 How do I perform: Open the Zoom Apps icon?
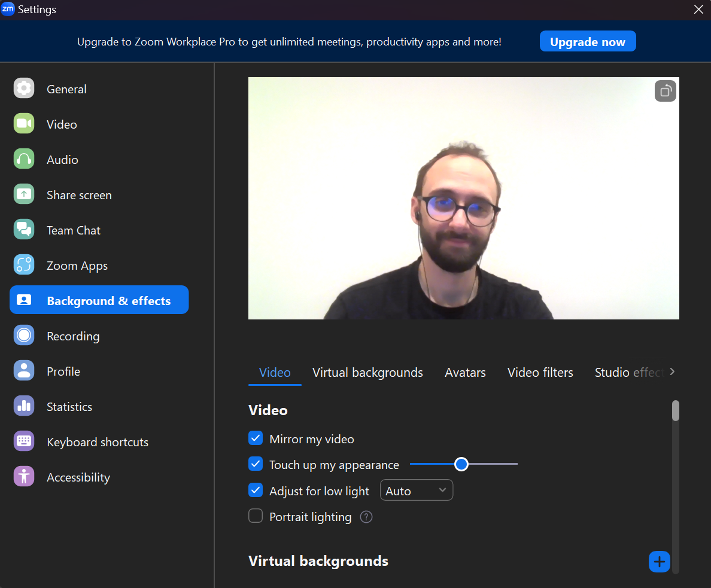(24, 265)
